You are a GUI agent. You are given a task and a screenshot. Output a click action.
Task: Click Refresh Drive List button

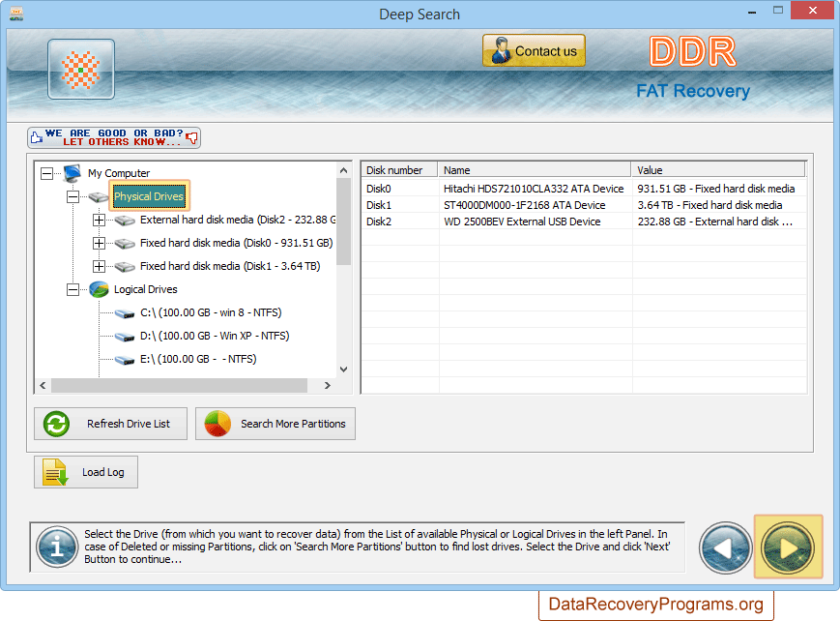pyautogui.click(x=111, y=424)
